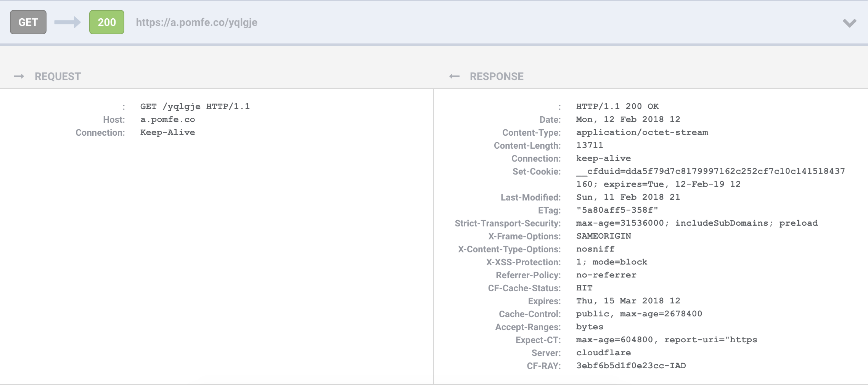Click the right arrow icon beside REQUEST

19,77
